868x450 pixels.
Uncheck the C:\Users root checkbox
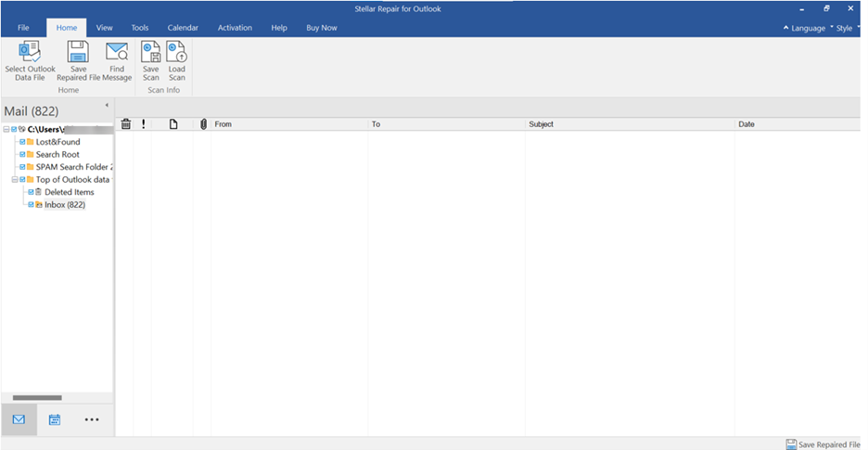point(14,129)
